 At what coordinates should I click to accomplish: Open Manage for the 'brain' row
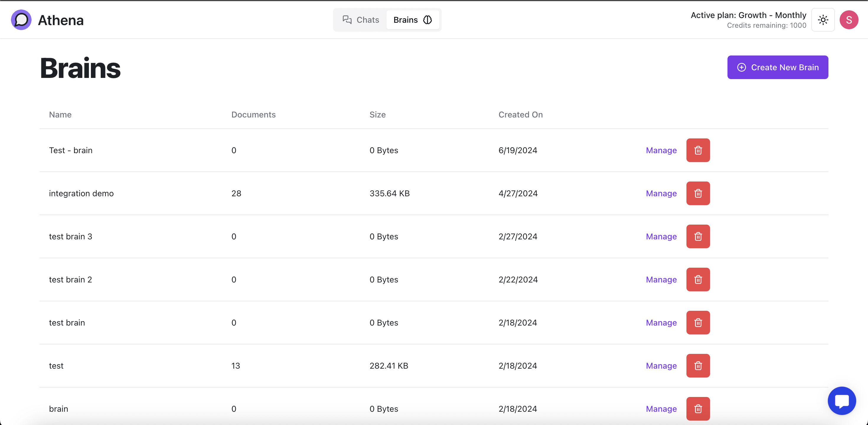point(661,409)
